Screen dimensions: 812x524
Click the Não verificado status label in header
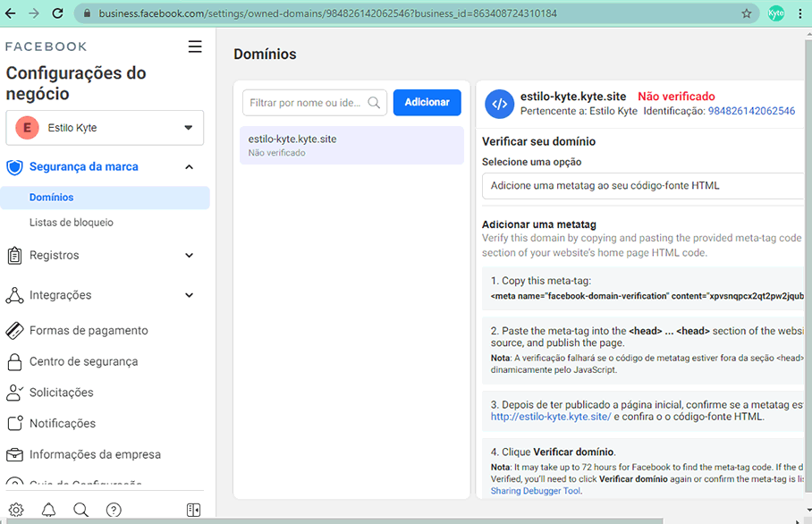point(676,97)
